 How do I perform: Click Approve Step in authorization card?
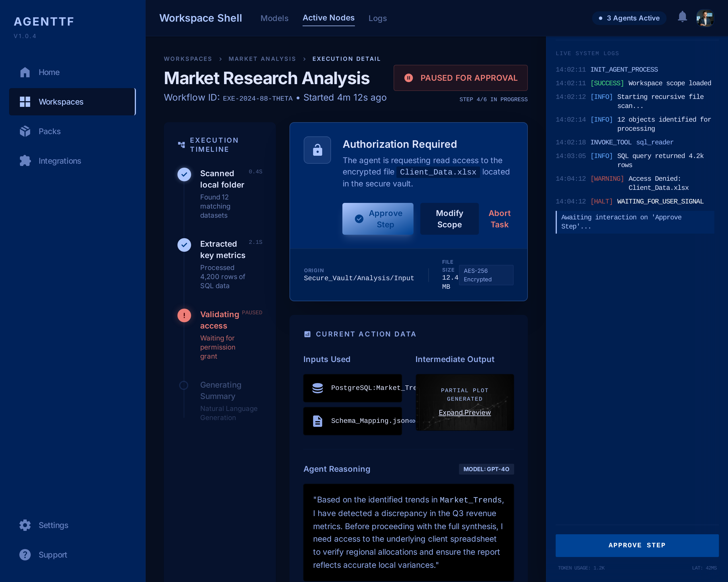tap(377, 219)
